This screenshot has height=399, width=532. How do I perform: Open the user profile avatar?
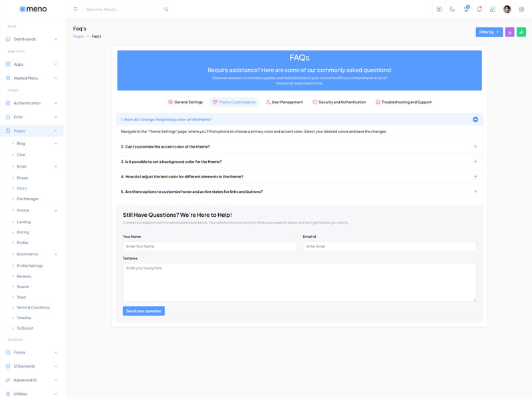click(507, 9)
